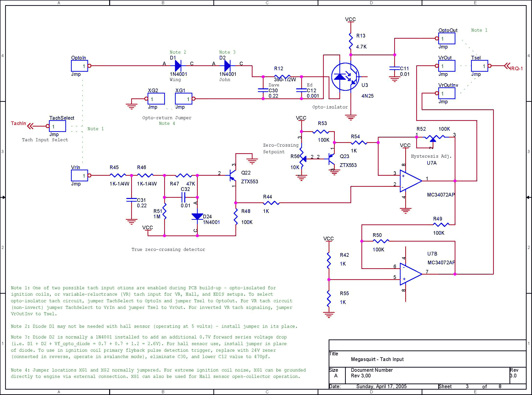
Task: Click the D2 1N4001 diode symbol
Action: (x=227, y=66)
